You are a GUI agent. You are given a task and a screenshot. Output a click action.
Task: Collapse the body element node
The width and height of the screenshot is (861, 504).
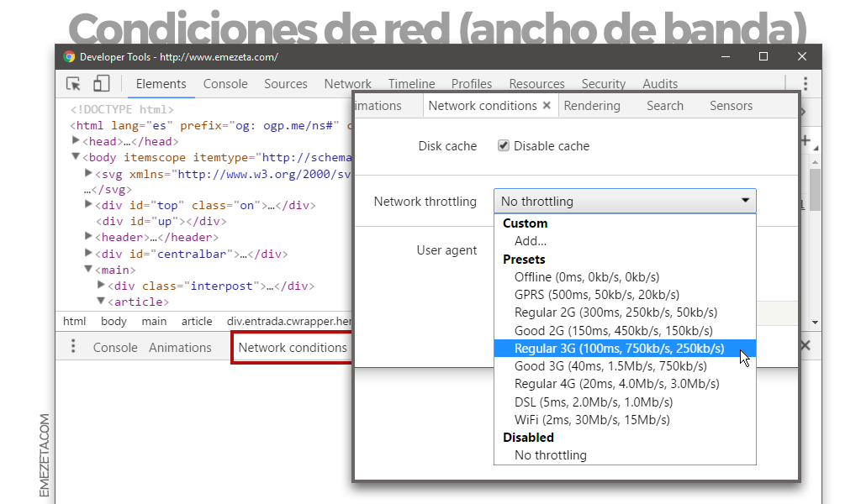click(76, 157)
